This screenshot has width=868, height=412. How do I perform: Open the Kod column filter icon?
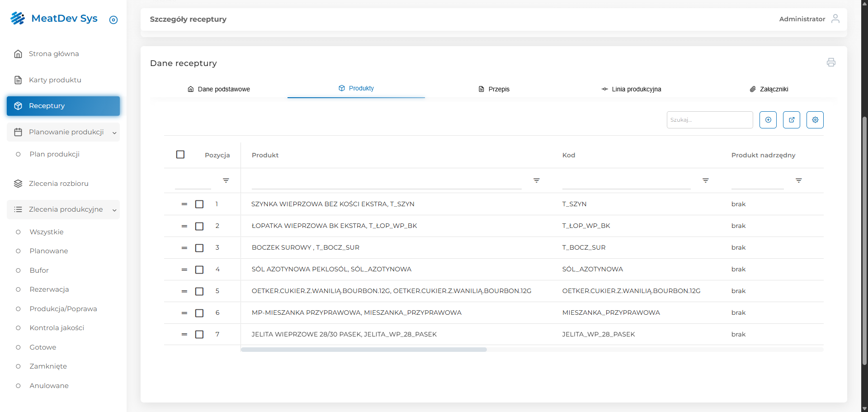(705, 180)
